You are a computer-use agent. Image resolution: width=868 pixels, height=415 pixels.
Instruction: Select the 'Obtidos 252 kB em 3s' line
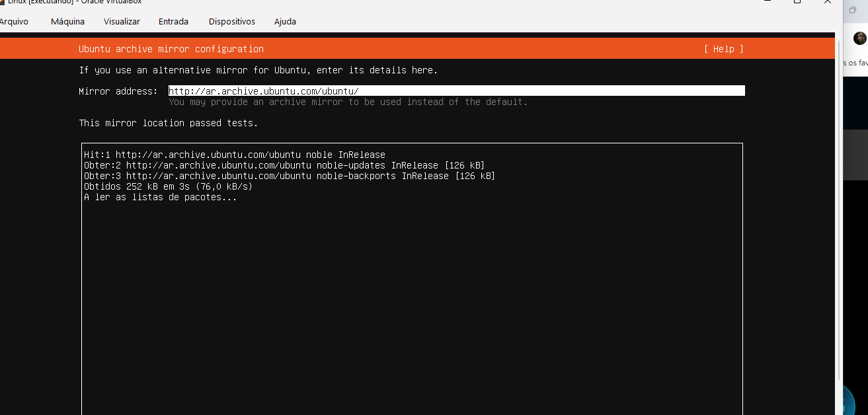click(x=169, y=186)
